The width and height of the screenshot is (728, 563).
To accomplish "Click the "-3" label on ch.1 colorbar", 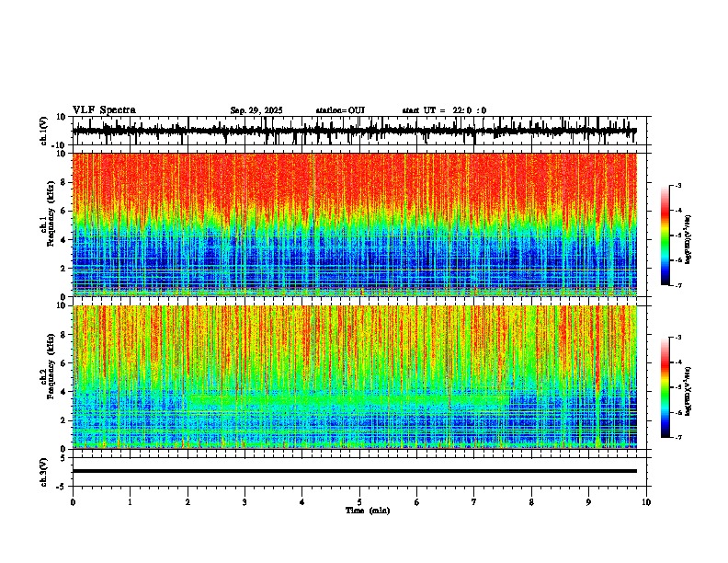I will 677,185.
